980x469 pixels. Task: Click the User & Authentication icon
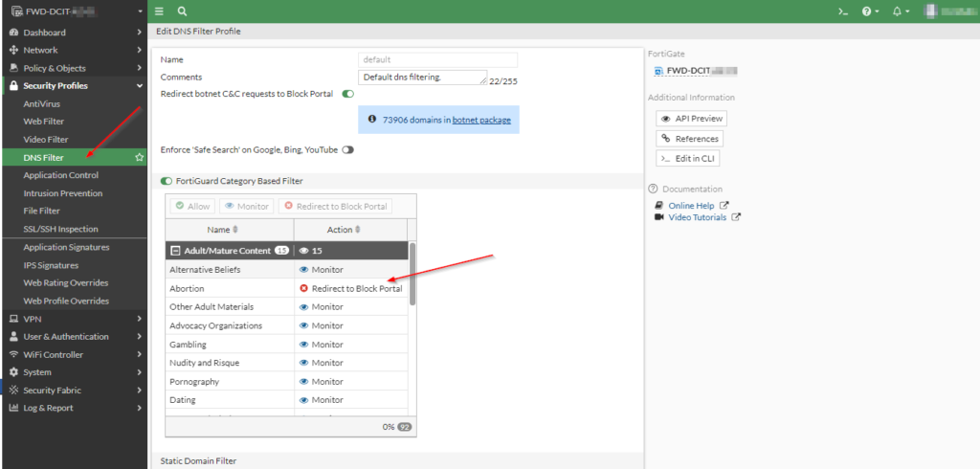tap(13, 336)
